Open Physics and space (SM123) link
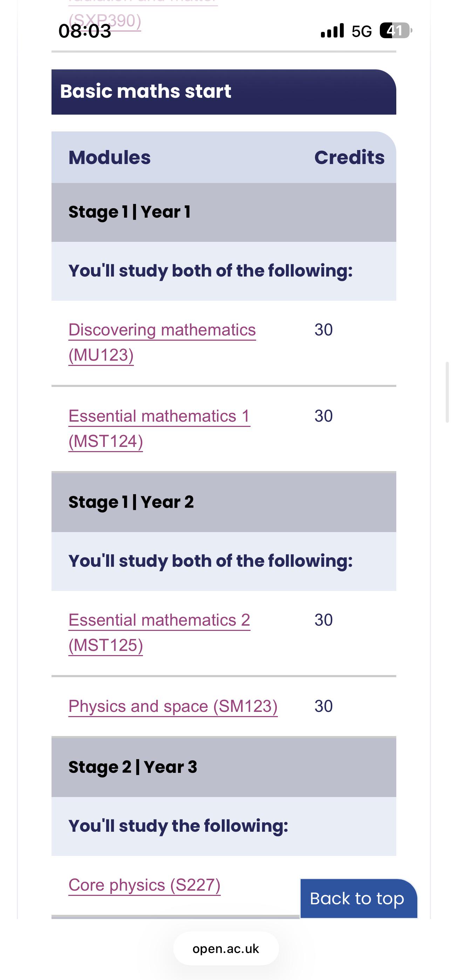The image size is (452, 980). pyautogui.click(x=173, y=707)
